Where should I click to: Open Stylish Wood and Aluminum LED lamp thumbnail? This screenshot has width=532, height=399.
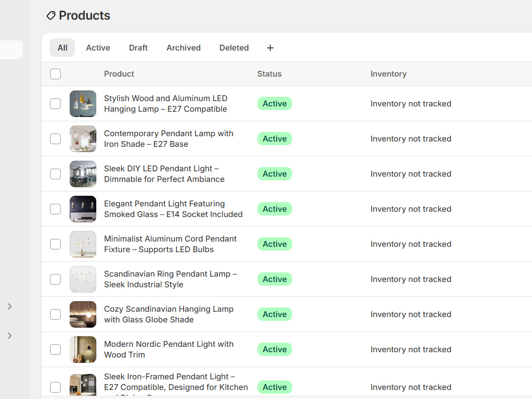tap(83, 104)
